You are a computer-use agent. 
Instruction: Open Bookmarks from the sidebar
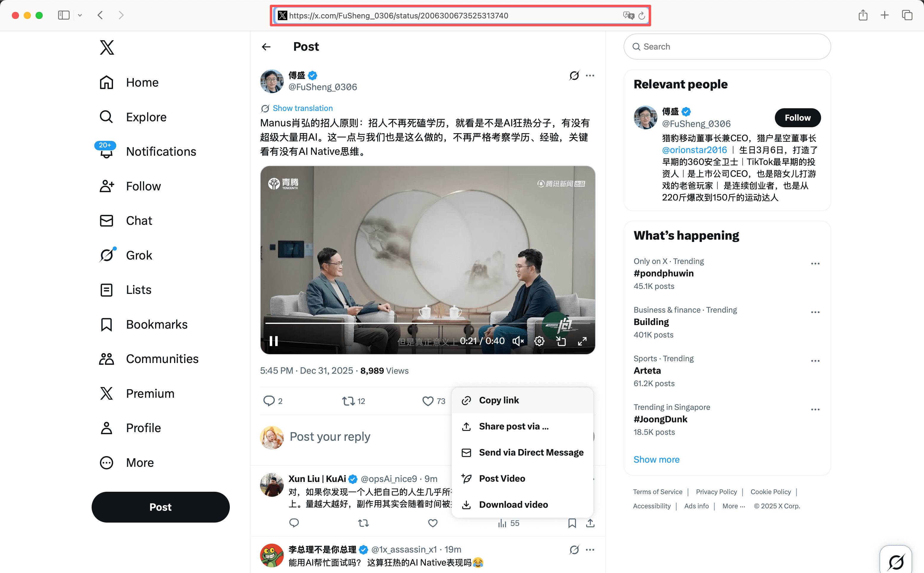(x=157, y=324)
